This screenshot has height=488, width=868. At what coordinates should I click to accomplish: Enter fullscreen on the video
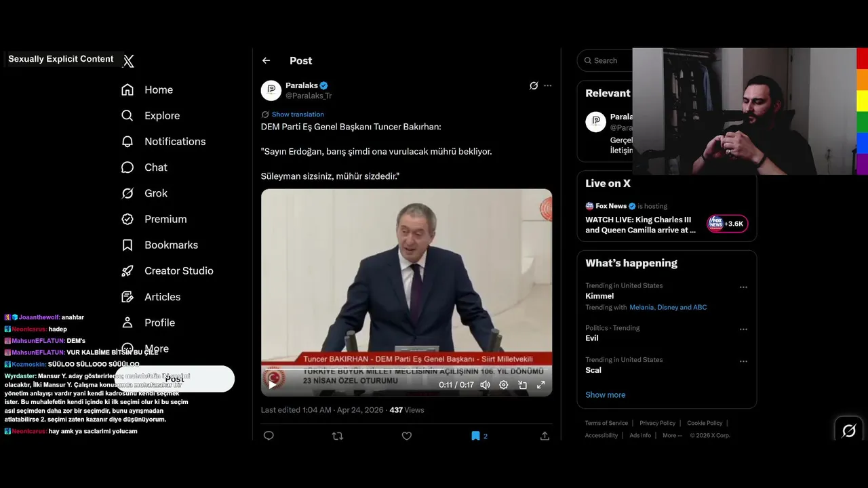click(541, 384)
